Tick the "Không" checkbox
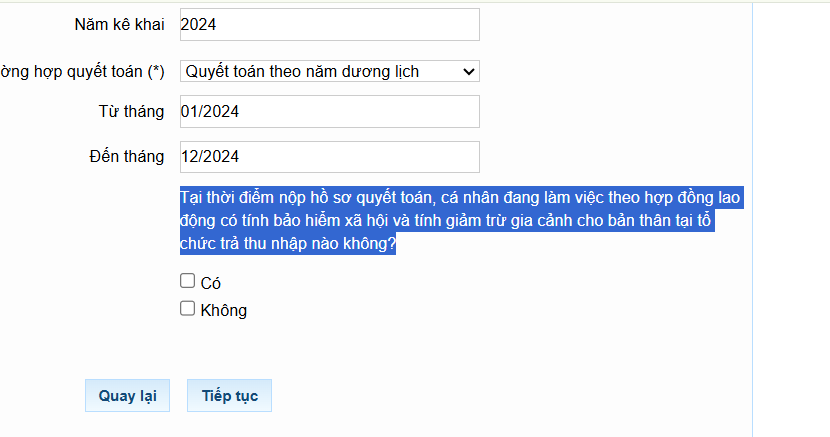 click(x=187, y=309)
